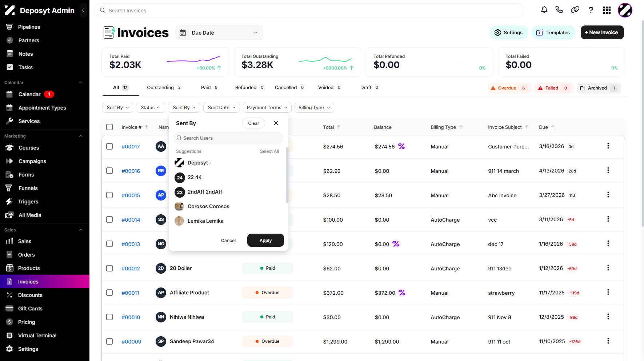Tick the select-all invoices checkbox
Screen dimensions: 644x361
click(x=109, y=127)
